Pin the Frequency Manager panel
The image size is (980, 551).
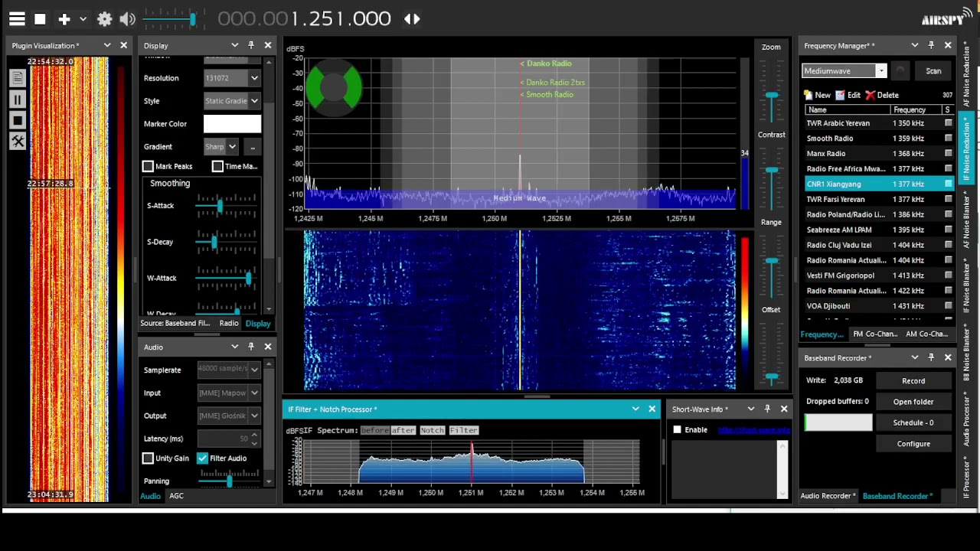pyautogui.click(x=931, y=45)
